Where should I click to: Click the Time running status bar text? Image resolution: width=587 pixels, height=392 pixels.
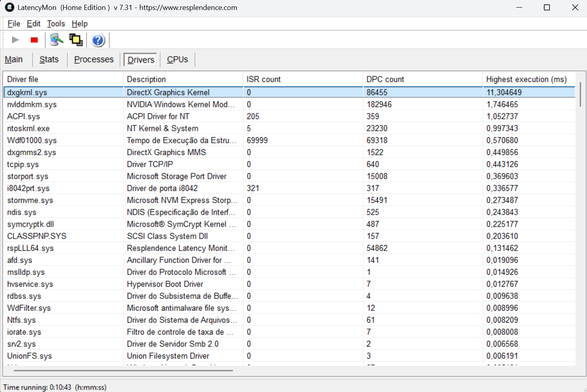coord(55,387)
